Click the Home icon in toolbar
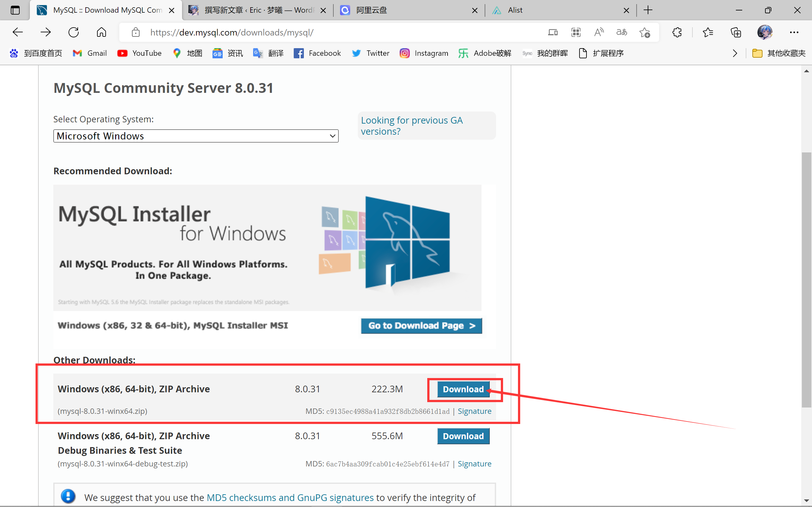The image size is (812, 507). 101,32
